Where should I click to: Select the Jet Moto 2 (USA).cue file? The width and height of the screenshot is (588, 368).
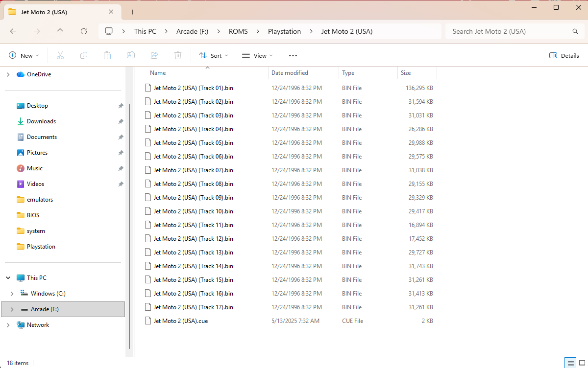180,321
